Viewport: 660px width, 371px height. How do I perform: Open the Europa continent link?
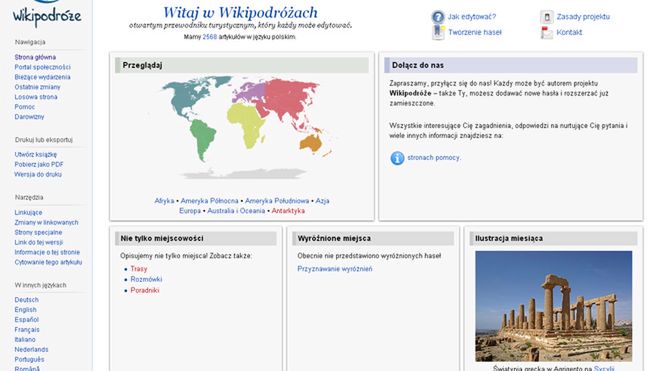pos(190,211)
